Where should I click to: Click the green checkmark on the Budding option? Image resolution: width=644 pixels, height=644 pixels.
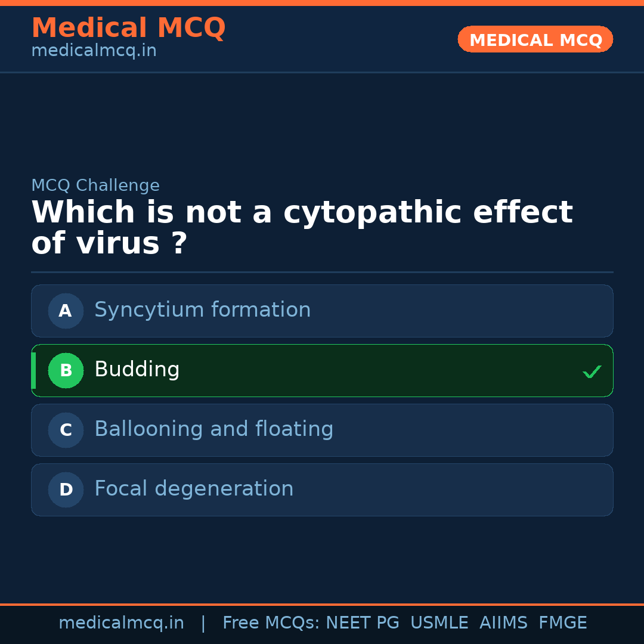(592, 371)
